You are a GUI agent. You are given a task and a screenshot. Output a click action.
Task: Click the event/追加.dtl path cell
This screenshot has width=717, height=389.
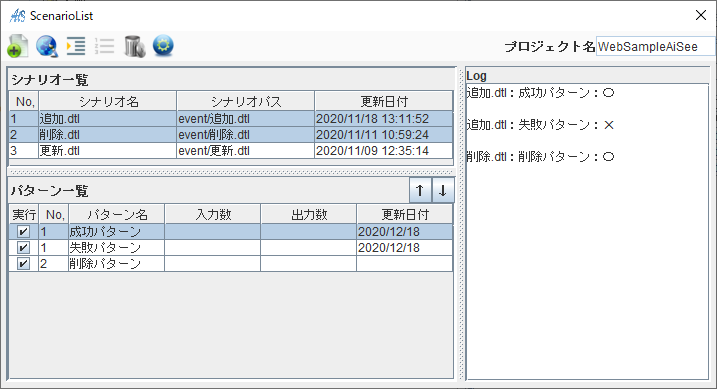[246, 119]
